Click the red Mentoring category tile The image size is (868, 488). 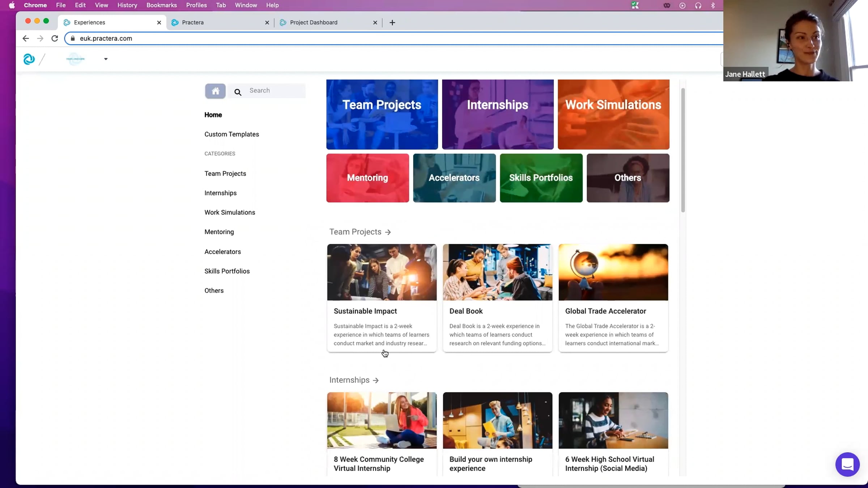click(x=367, y=178)
